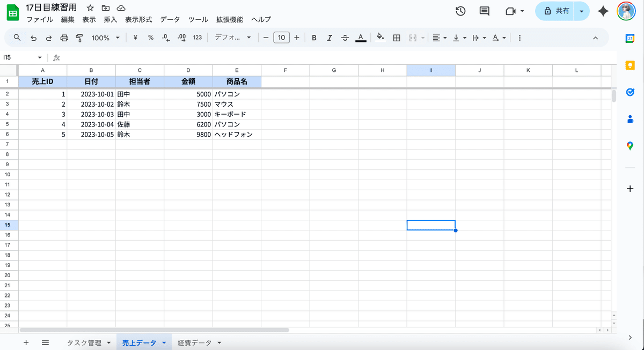
Task: Undo the last action
Action: [x=33, y=38]
